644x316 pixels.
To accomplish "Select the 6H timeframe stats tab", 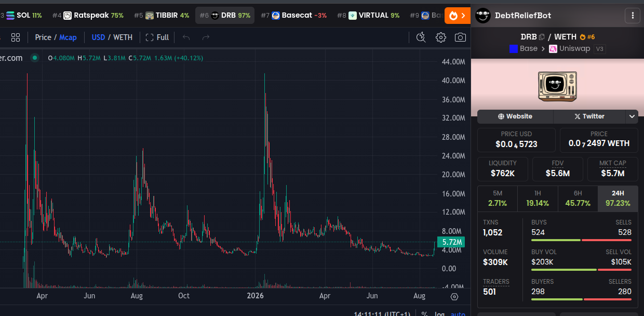I will (x=578, y=199).
